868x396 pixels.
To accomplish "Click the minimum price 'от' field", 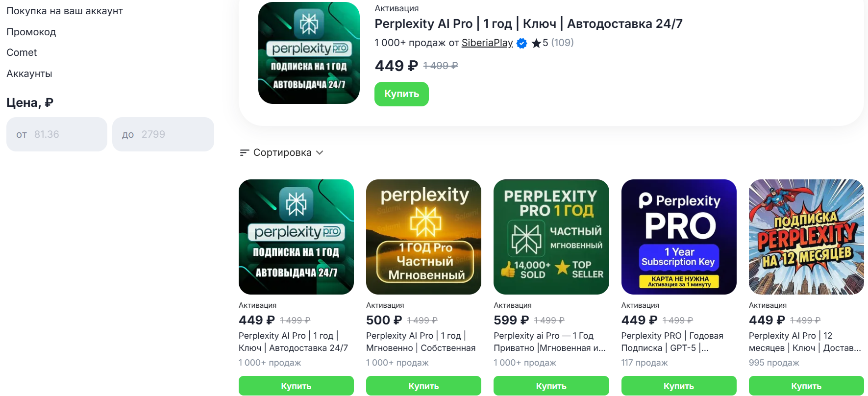I will pos(57,134).
